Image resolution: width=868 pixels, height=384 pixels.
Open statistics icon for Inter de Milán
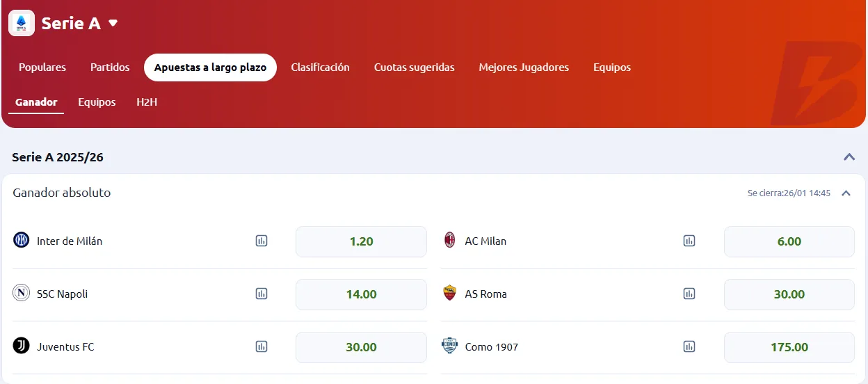point(262,241)
